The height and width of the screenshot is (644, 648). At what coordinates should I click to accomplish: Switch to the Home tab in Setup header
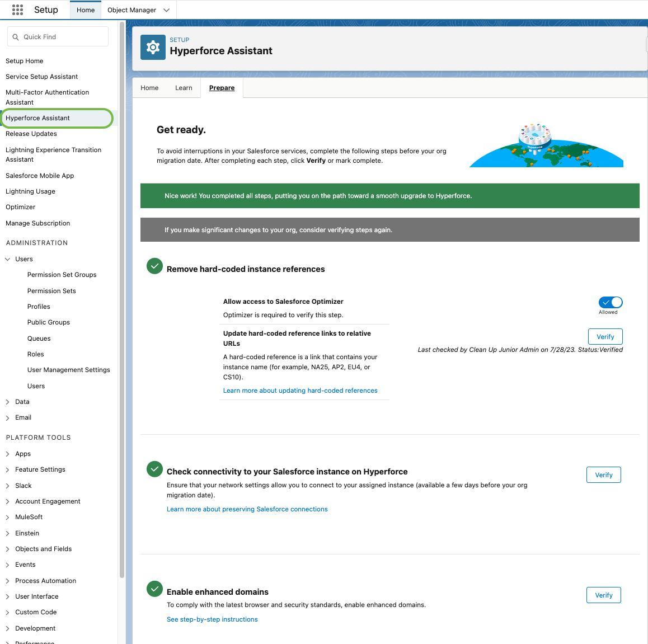[86, 10]
